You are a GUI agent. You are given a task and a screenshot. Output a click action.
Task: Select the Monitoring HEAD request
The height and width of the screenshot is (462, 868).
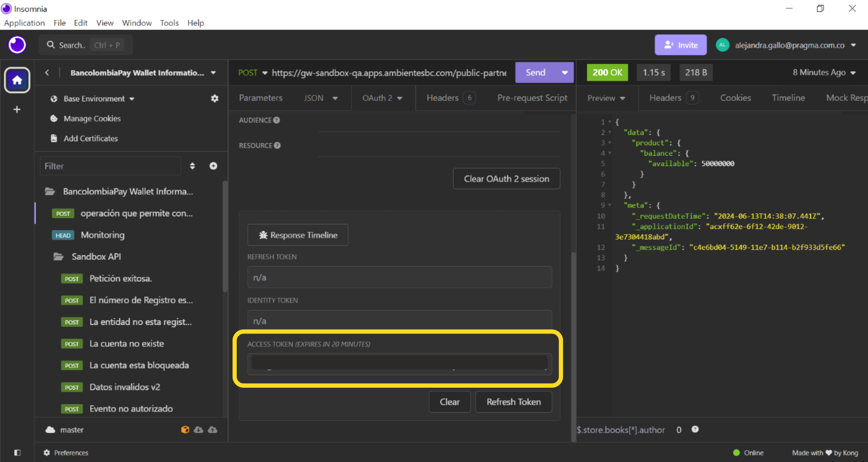(103, 235)
